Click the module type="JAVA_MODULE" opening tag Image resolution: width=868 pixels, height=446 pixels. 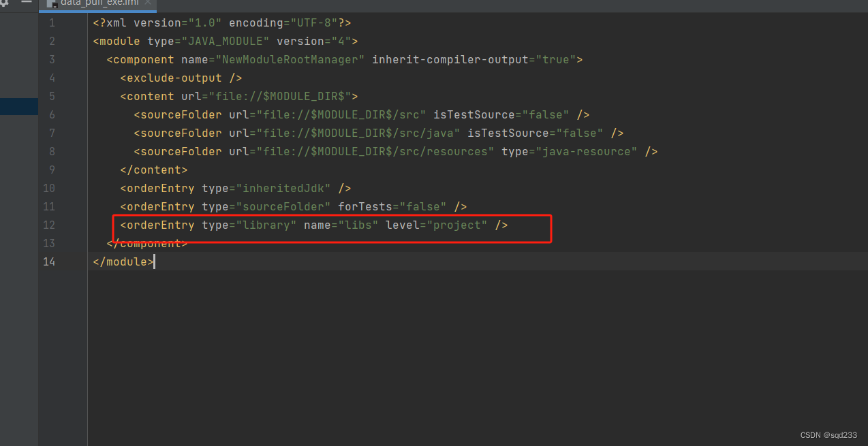pos(225,41)
